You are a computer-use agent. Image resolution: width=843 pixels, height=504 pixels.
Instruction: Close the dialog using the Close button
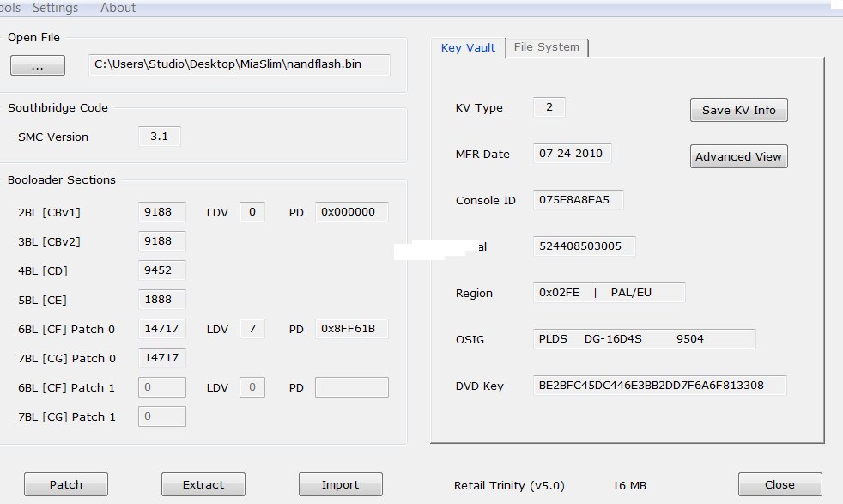coord(779,484)
